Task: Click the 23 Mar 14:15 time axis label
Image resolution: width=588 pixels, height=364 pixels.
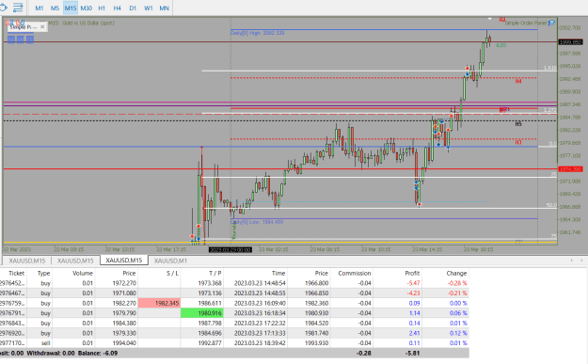Action: click(x=427, y=249)
